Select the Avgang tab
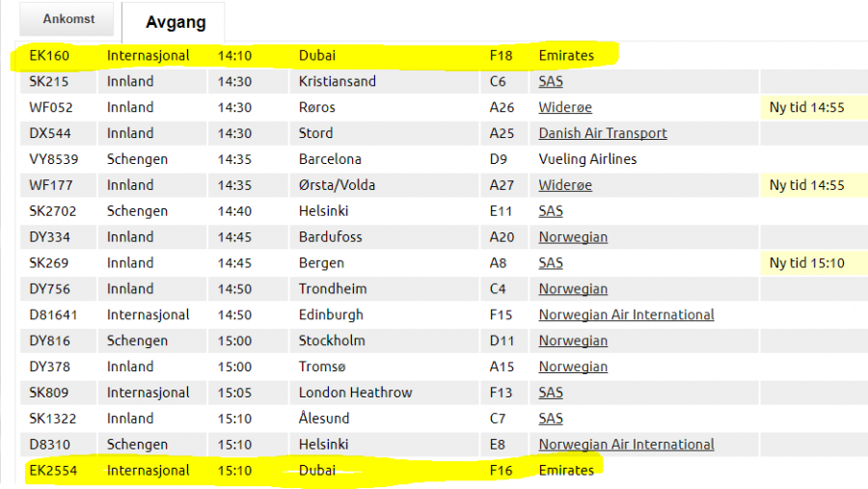 (x=174, y=22)
